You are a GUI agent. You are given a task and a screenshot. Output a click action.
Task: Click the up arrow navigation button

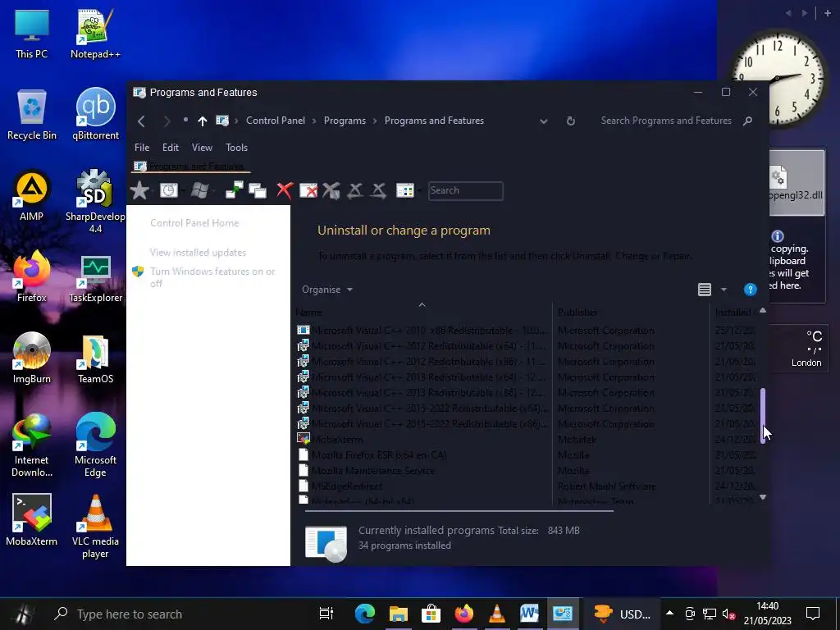(202, 121)
